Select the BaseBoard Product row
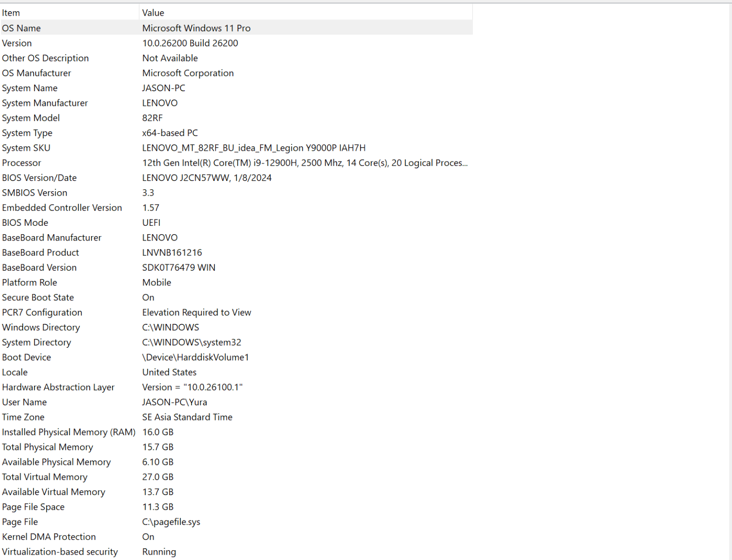732x560 pixels. point(41,253)
